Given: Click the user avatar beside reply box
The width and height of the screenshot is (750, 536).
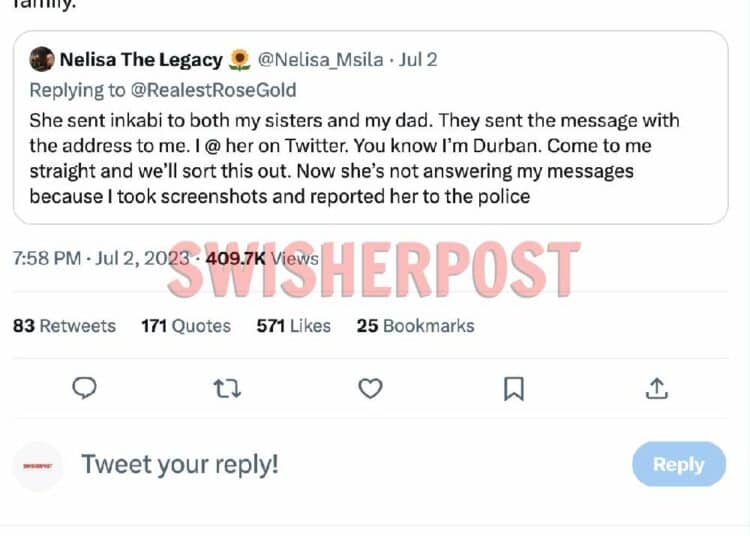Looking at the screenshot, I should click(x=38, y=465).
